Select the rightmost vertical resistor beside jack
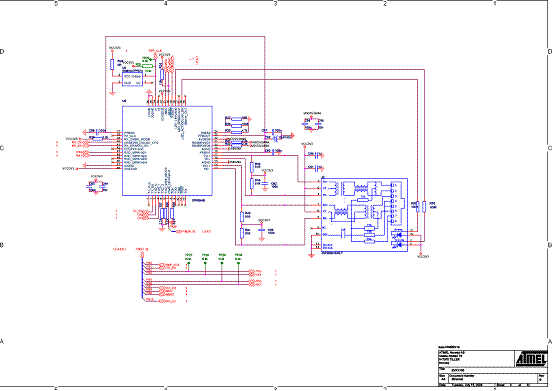This screenshot has height=391, width=553. [424, 206]
